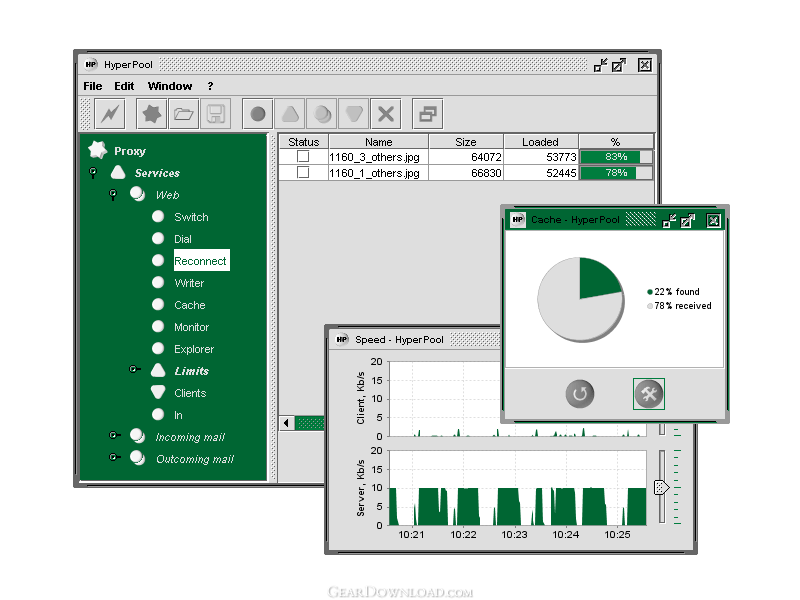Click the HP logo in Cache window title
This screenshot has height=600, width=800.
pyautogui.click(x=518, y=219)
